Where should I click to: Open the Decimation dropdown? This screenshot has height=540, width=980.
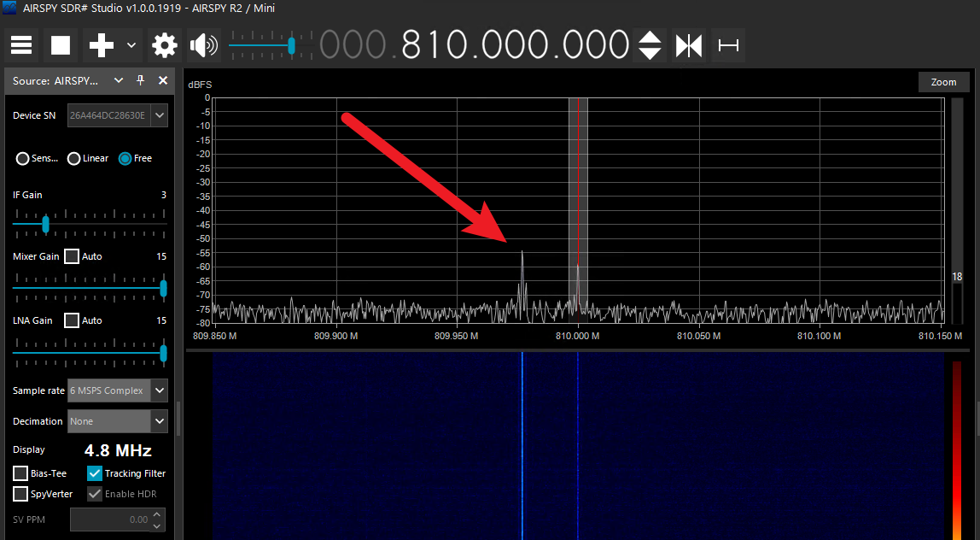tap(118, 421)
